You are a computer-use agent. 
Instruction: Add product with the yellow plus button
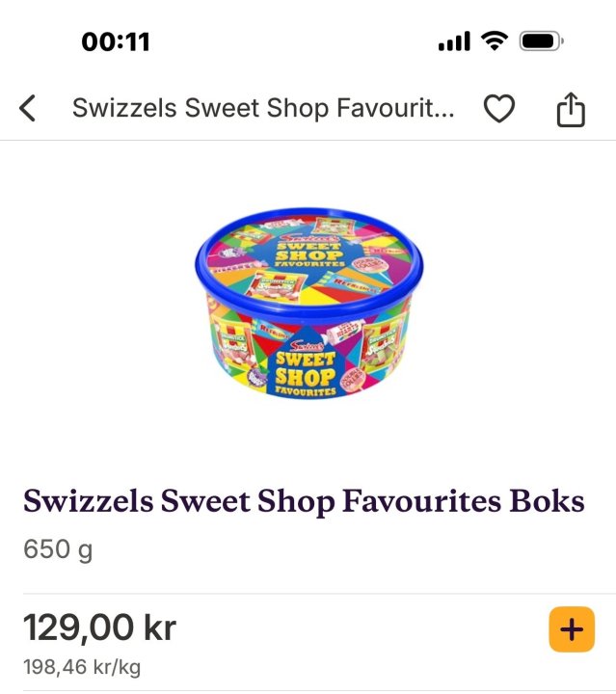tap(571, 629)
